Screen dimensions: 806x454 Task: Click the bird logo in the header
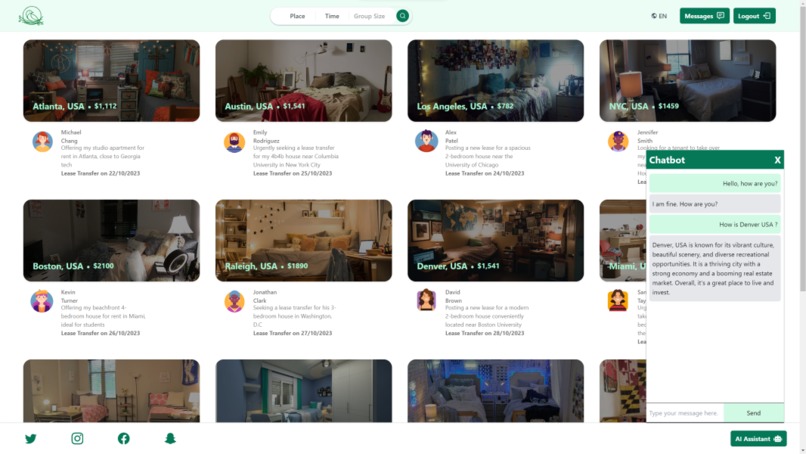31,16
